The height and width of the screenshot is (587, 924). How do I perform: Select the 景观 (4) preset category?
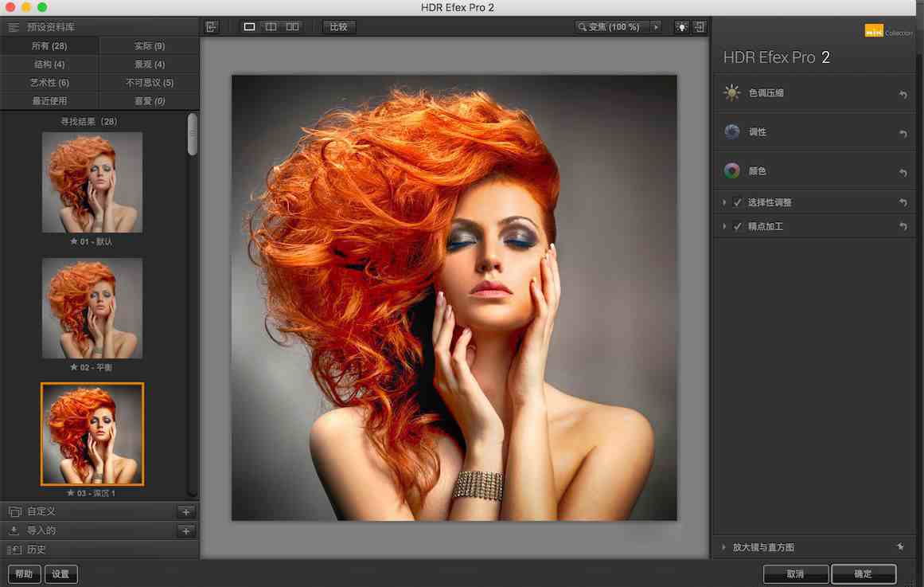click(x=150, y=64)
